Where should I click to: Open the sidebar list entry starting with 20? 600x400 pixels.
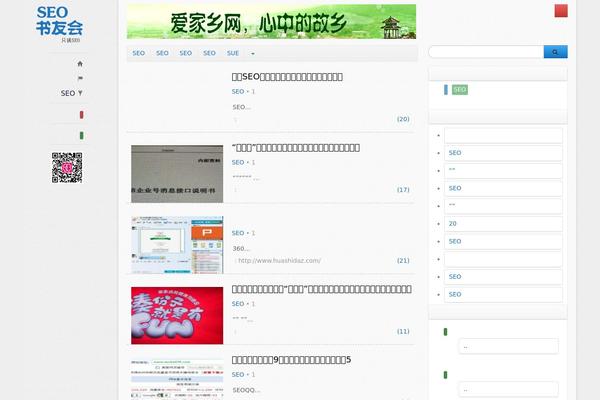(503, 224)
